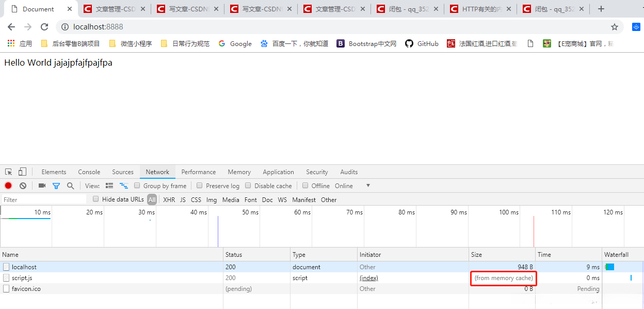
Task: Open the Audits panel tab
Action: coord(349,172)
